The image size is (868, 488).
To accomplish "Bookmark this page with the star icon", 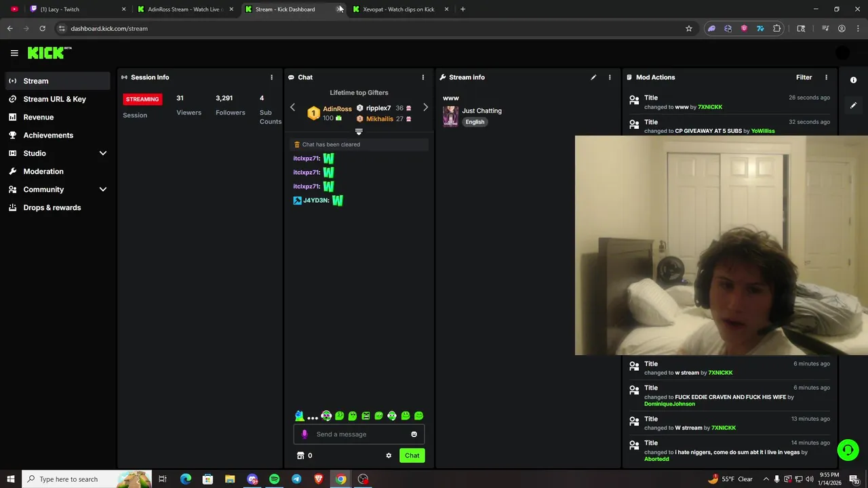I will pos(689,28).
